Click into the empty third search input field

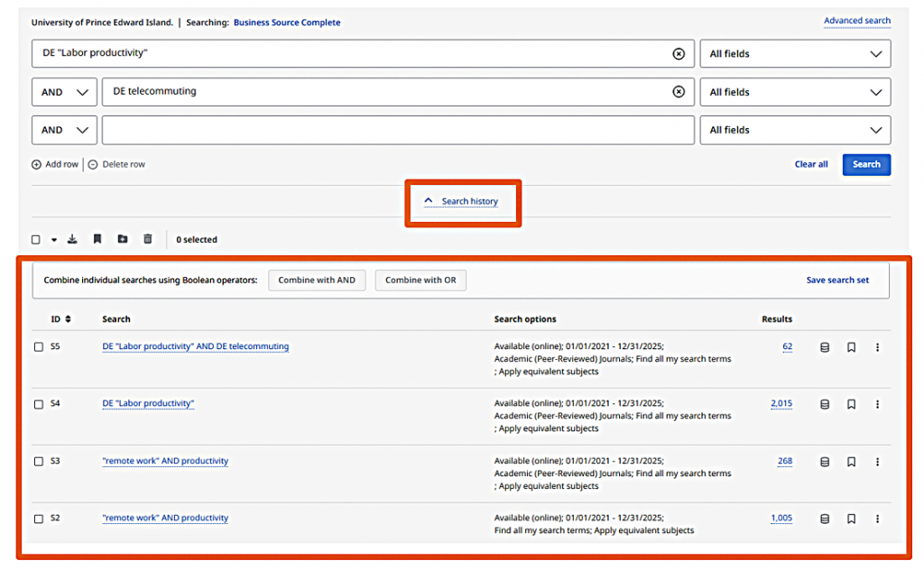(x=398, y=130)
